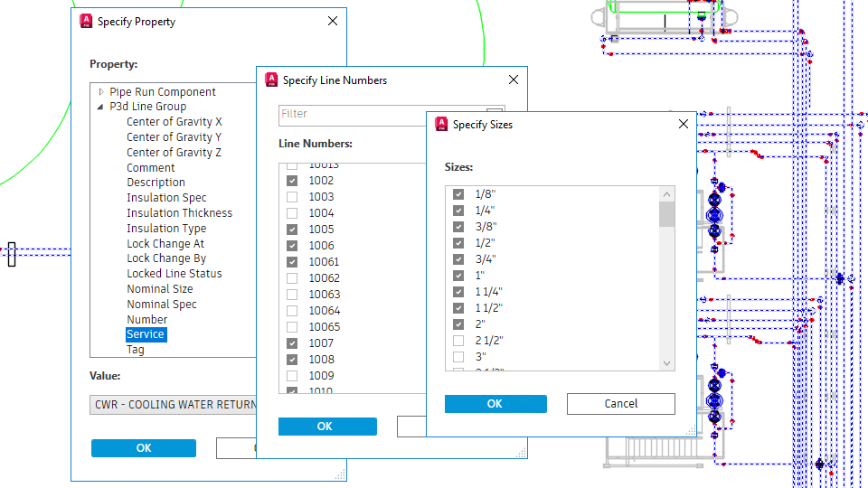This screenshot has width=868, height=488.
Task: Check the 3" size
Action: coord(458,357)
